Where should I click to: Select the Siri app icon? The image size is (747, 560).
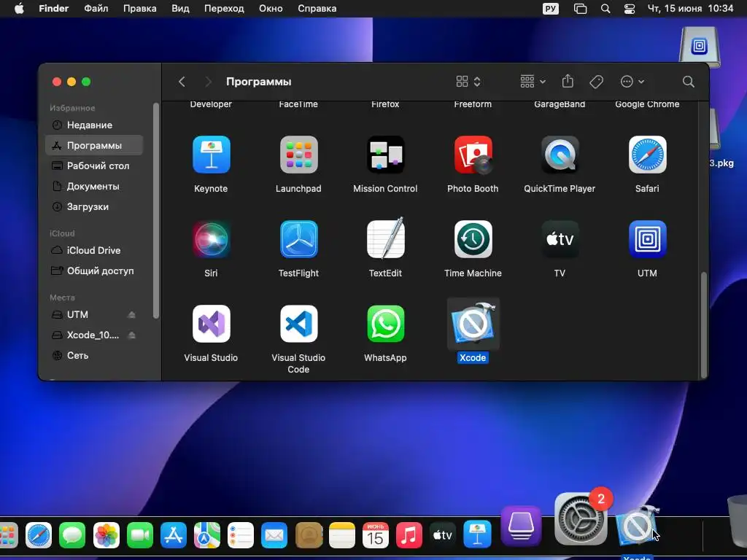[x=211, y=239]
